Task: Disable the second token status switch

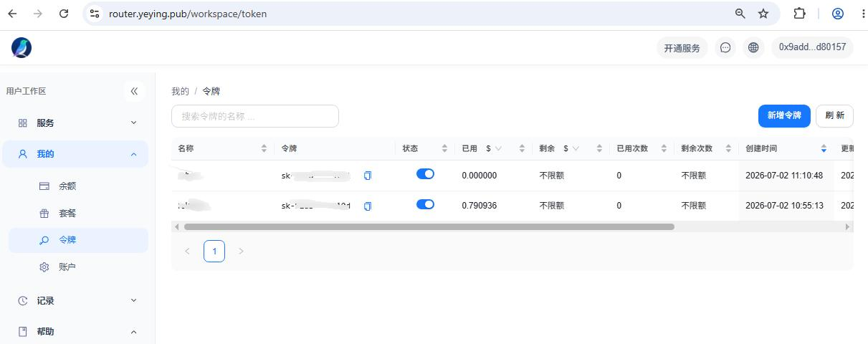Action: click(425, 205)
